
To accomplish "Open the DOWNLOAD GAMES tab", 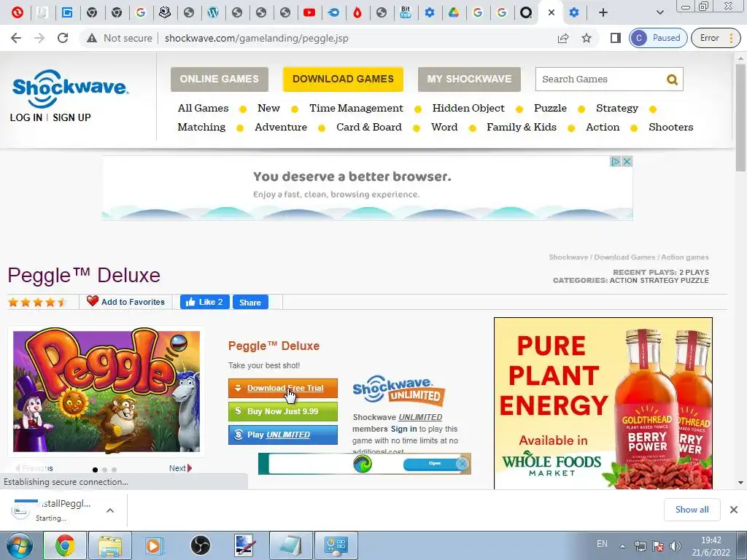I will [x=343, y=79].
